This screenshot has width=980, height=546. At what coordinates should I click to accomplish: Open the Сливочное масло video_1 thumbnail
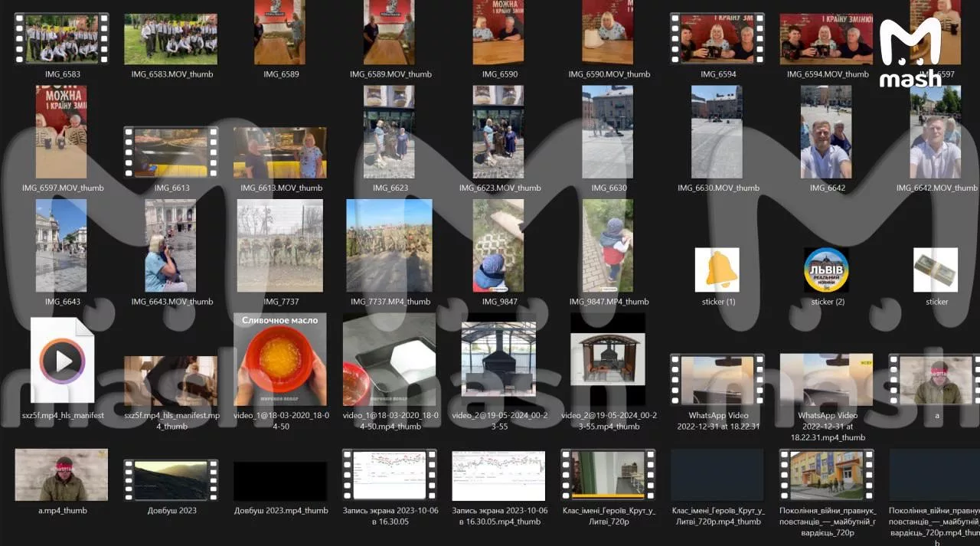tap(280, 359)
